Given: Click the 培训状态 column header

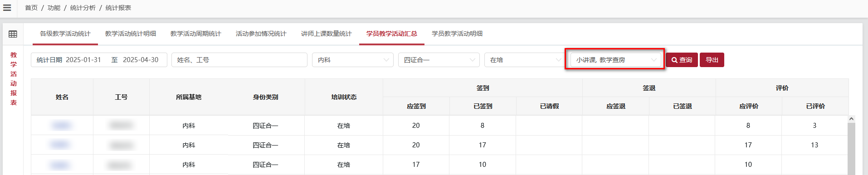Looking at the screenshot, I should [344, 97].
